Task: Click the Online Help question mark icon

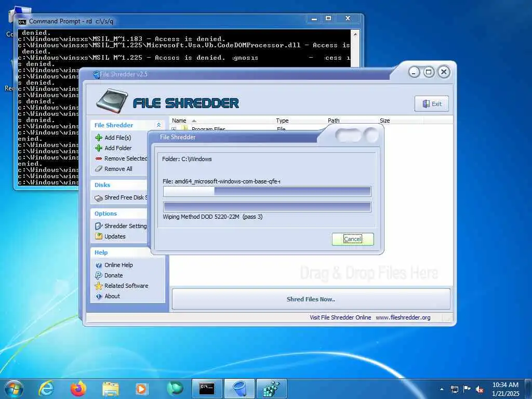Action: tap(99, 265)
